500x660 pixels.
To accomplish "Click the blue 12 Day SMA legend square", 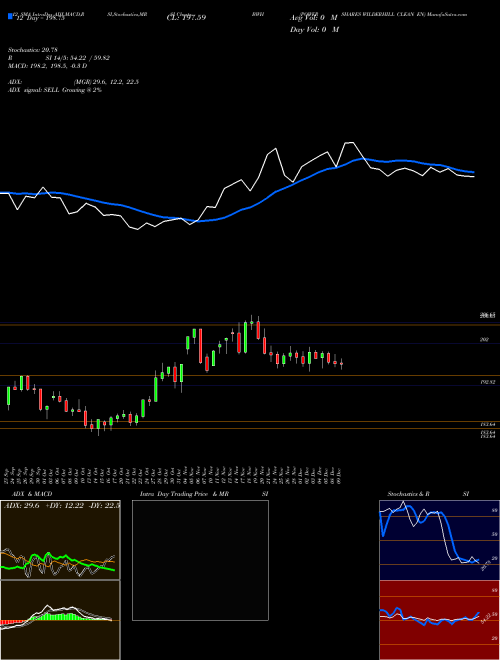I will click(x=10, y=17).
